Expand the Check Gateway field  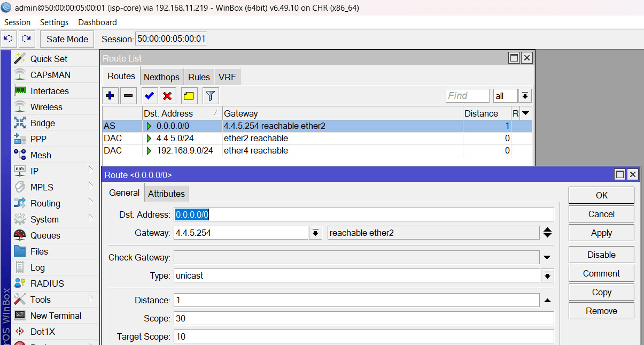tap(547, 257)
